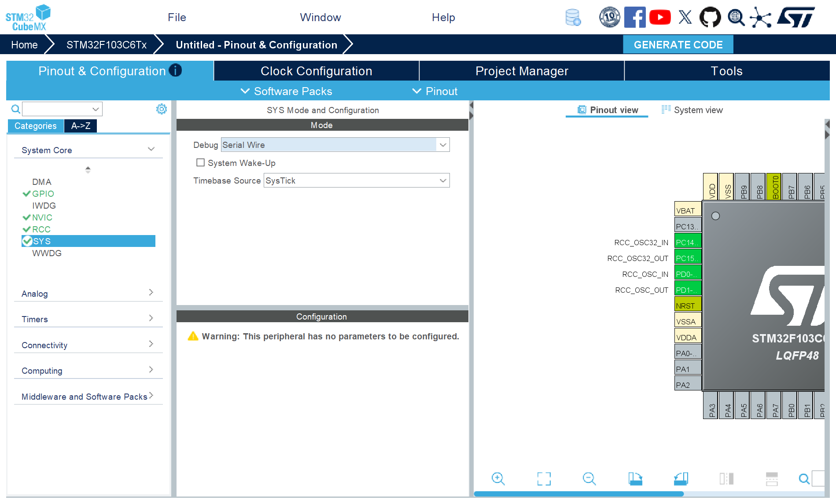Open the Help menu
This screenshot has height=504, width=836.
443,17
